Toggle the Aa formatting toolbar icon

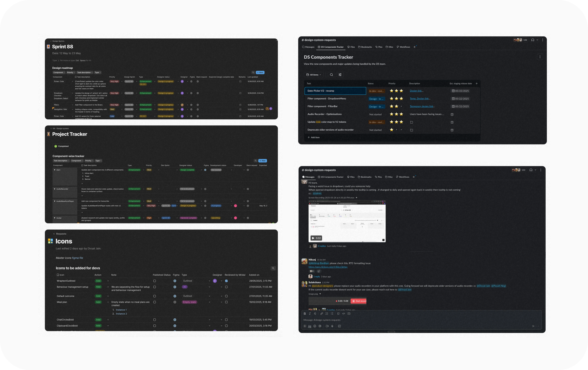pos(310,326)
